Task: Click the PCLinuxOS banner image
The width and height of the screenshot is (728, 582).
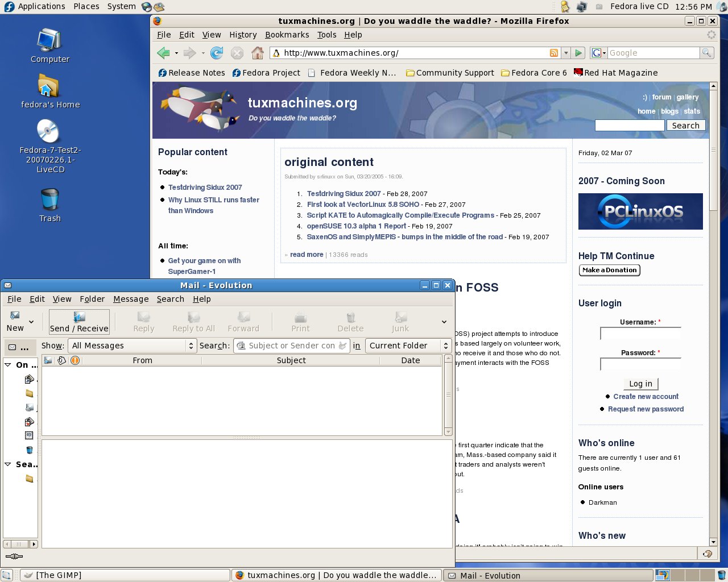Action: [640, 211]
